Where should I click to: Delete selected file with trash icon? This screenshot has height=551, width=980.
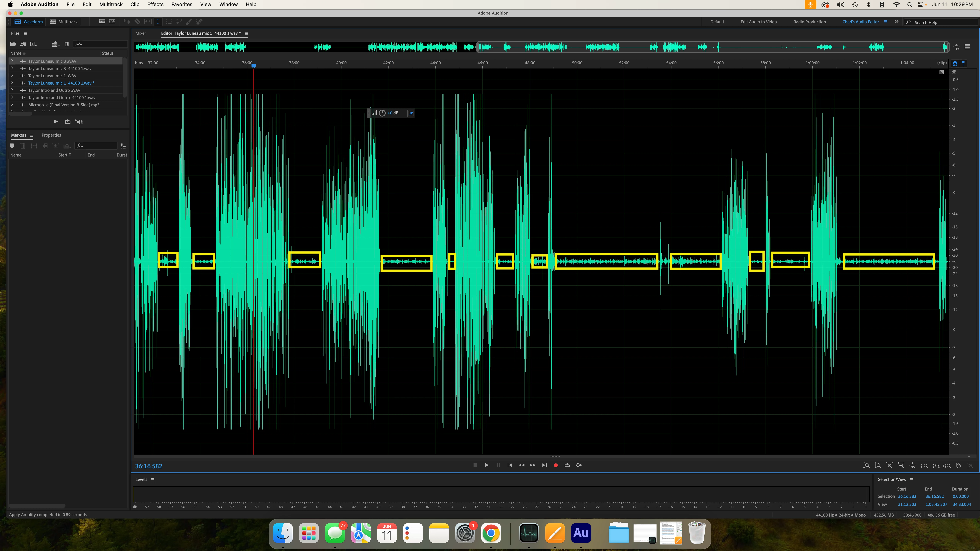pos(67,44)
